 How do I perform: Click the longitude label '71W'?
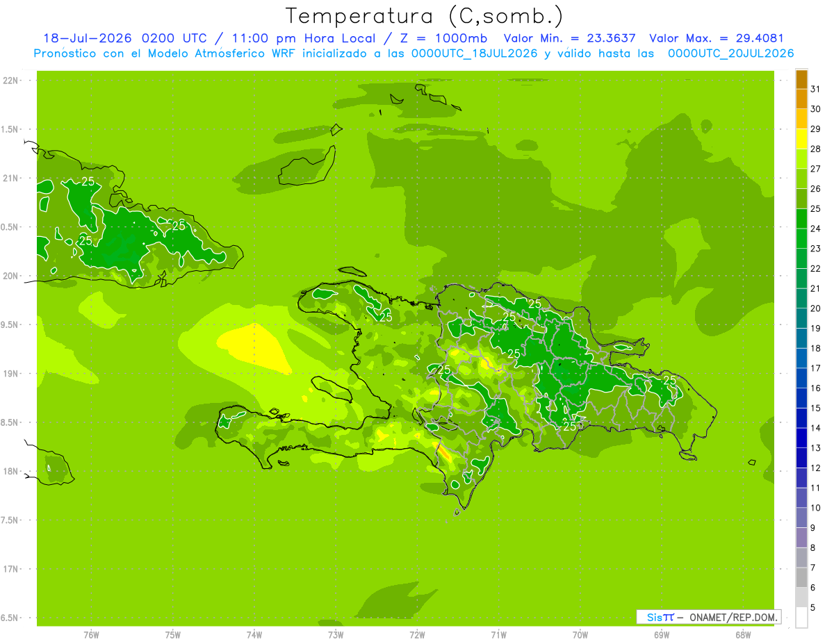(498, 634)
